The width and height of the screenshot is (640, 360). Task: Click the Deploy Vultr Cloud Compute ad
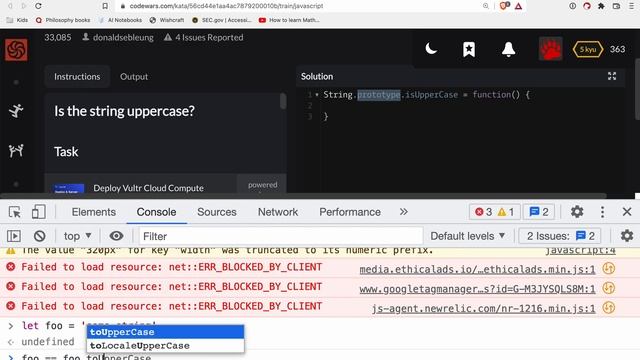coord(149,188)
